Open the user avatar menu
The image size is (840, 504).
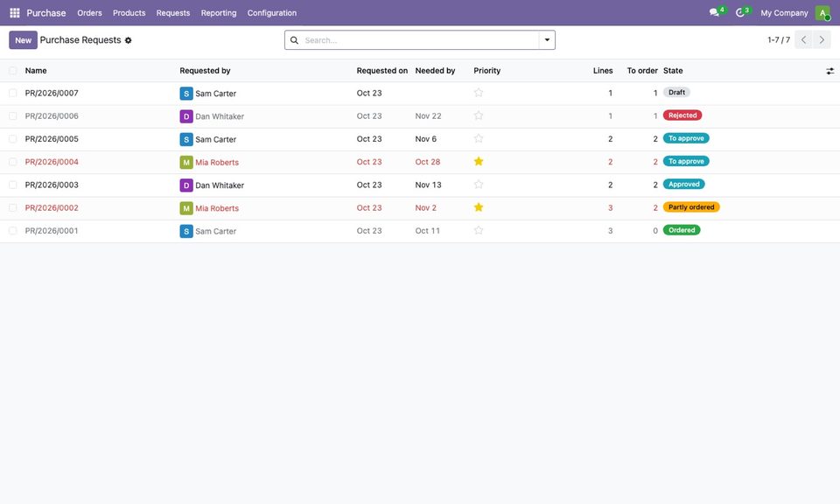(822, 13)
